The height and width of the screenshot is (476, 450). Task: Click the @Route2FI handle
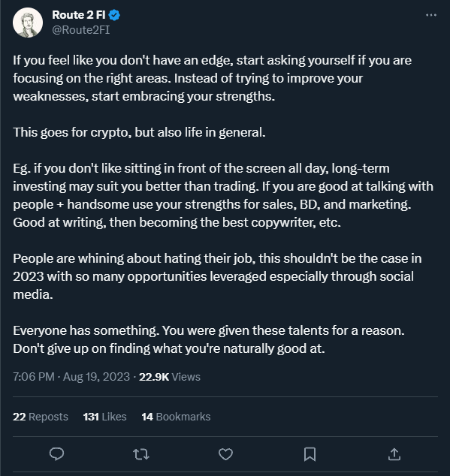coord(81,30)
